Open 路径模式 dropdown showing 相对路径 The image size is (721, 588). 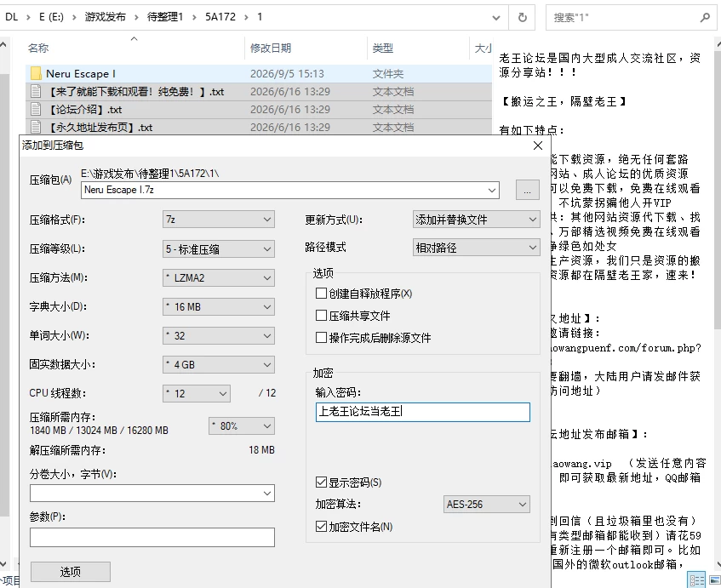[477, 248]
